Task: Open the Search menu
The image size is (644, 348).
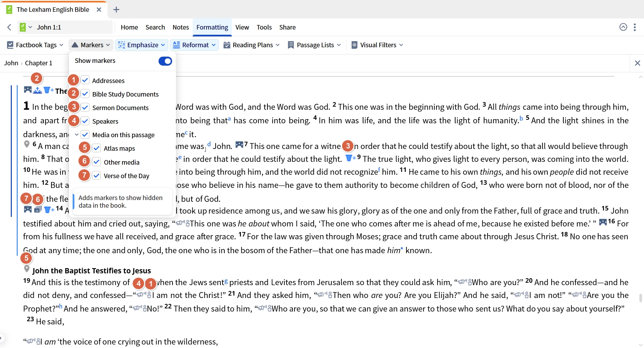Action: click(155, 27)
